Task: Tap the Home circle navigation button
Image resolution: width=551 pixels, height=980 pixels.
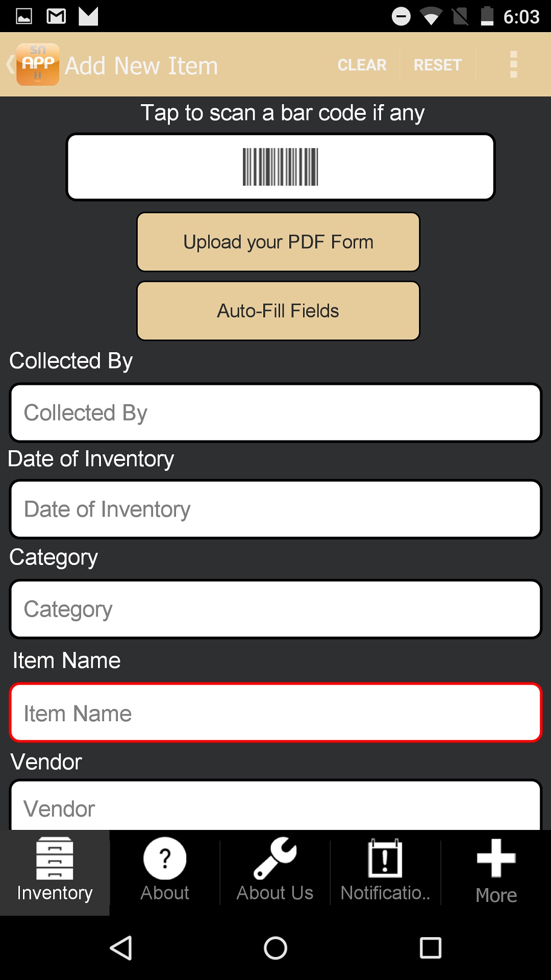Action: 275,949
